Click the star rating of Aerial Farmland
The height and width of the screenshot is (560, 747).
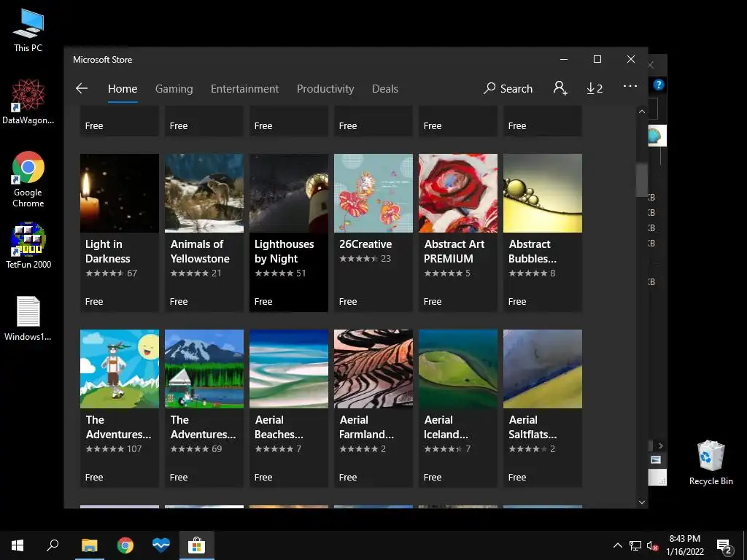(359, 449)
